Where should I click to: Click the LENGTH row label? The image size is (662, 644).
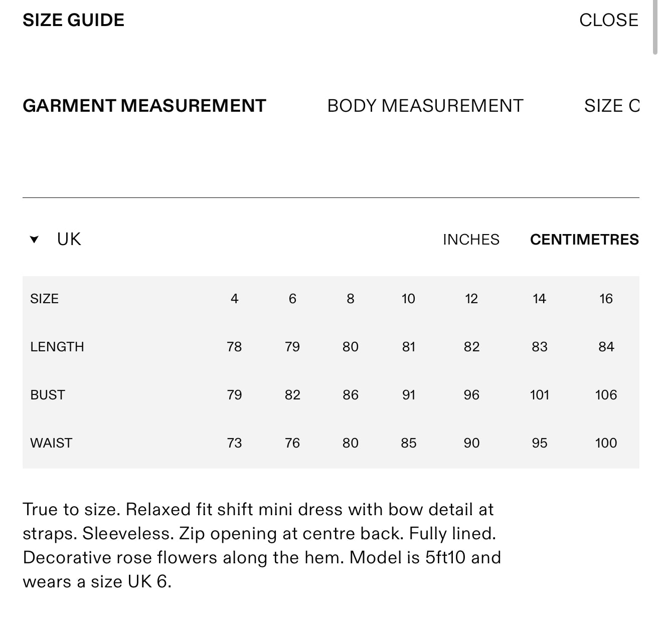(57, 347)
